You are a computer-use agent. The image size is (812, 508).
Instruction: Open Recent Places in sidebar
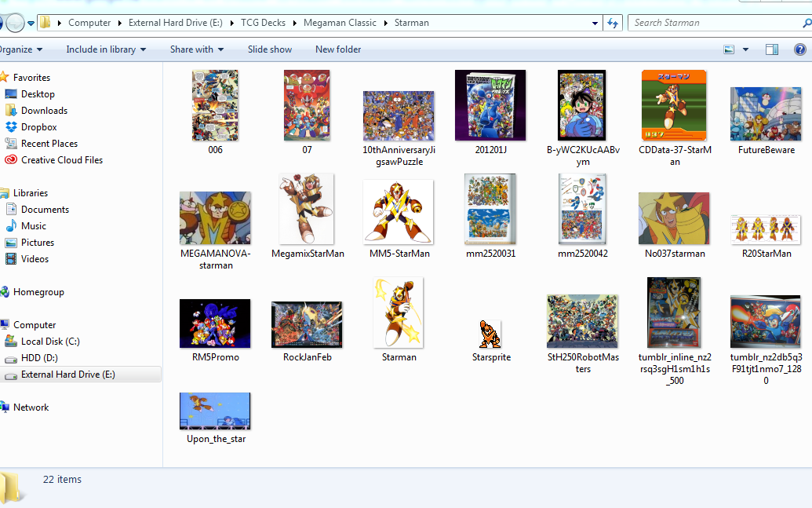(42, 144)
